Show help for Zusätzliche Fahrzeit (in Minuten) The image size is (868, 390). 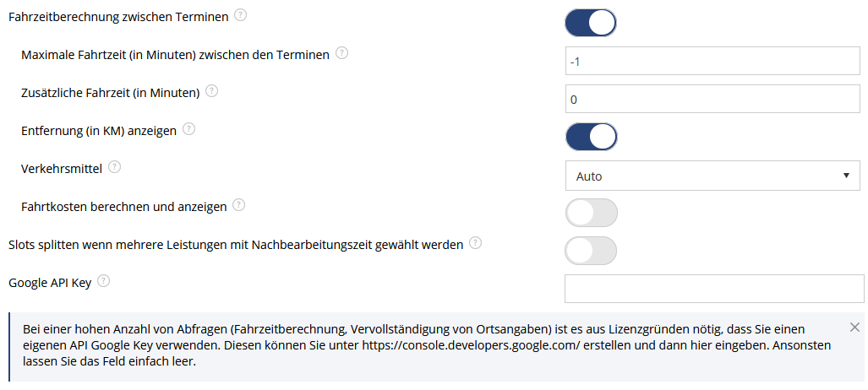211,90
